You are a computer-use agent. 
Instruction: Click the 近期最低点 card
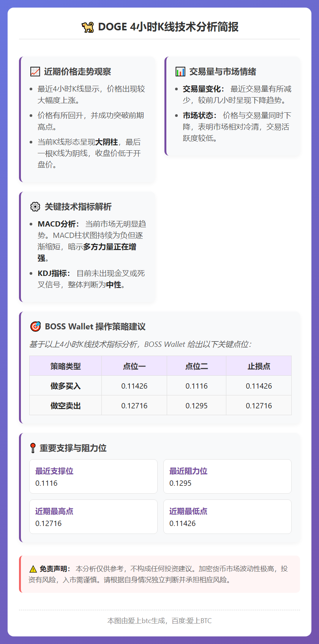[227, 516]
